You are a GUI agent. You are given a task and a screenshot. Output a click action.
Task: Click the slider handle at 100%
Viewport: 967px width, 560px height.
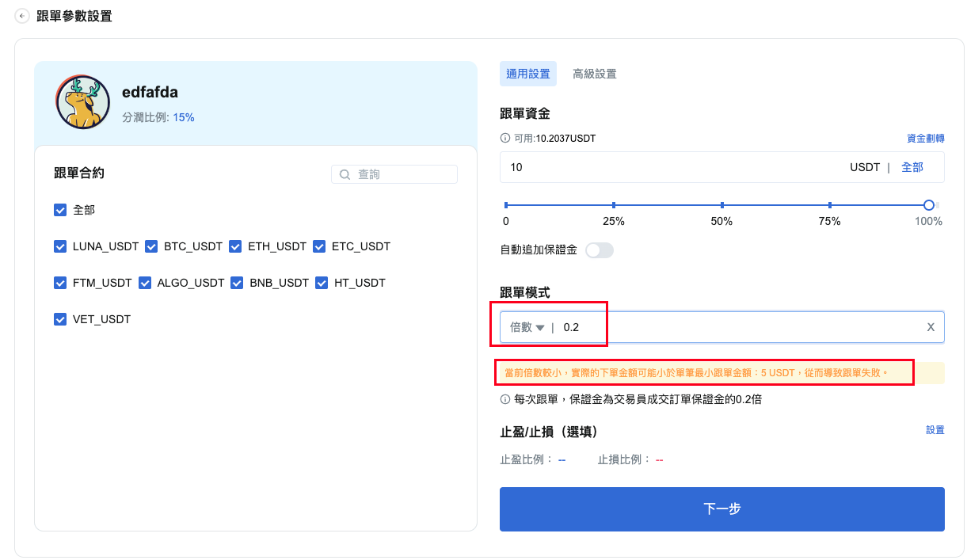tap(929, 205)
